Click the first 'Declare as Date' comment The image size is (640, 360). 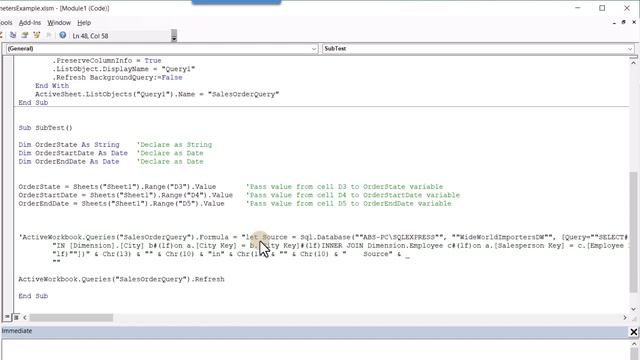tap(170, 153)
